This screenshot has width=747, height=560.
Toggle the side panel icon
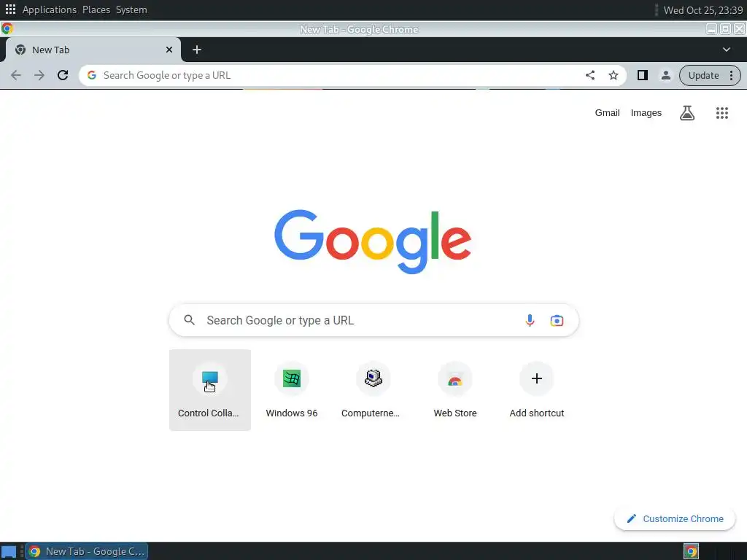tap(642, 75)
